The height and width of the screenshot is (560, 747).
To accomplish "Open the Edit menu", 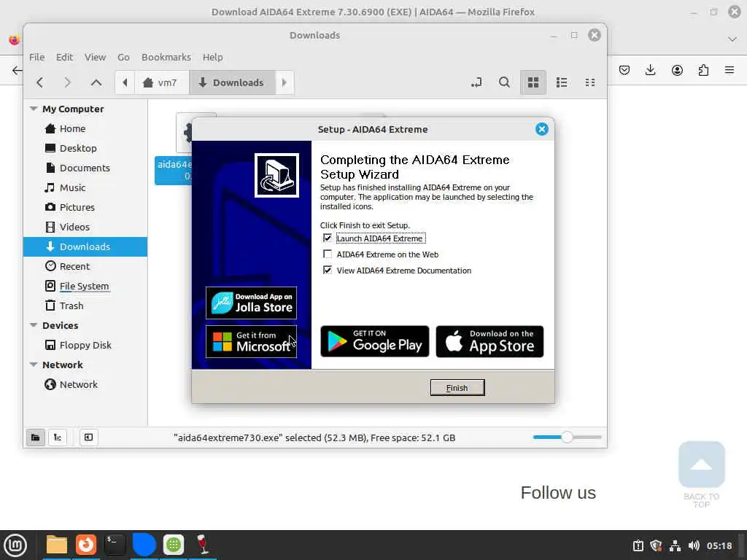I will pyautogui.click(x=64, y=57).
